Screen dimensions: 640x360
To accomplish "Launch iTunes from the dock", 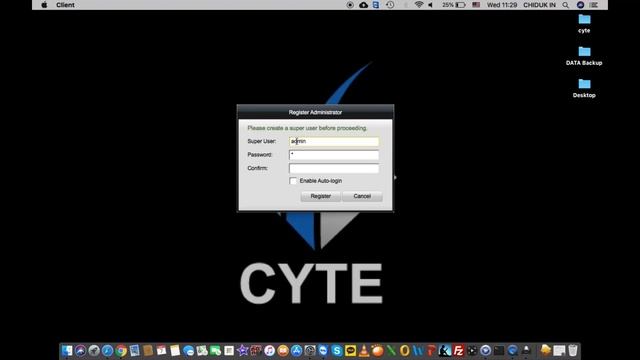I will click(x=269, y=350).
